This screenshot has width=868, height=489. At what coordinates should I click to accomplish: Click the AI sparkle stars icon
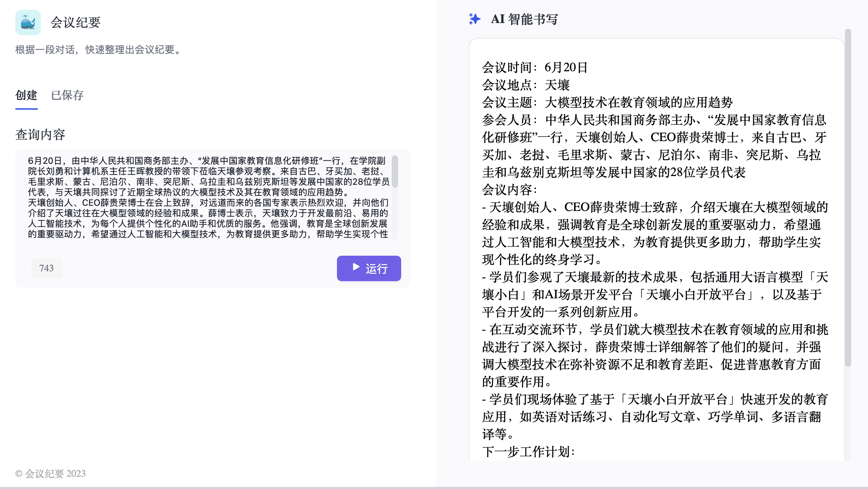[475, 19]
